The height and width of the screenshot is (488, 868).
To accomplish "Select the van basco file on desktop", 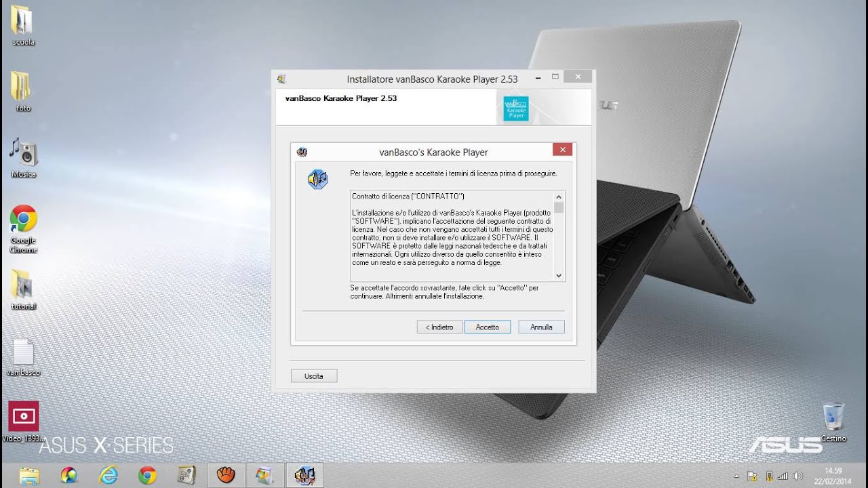I will click(x=23, y=357).
